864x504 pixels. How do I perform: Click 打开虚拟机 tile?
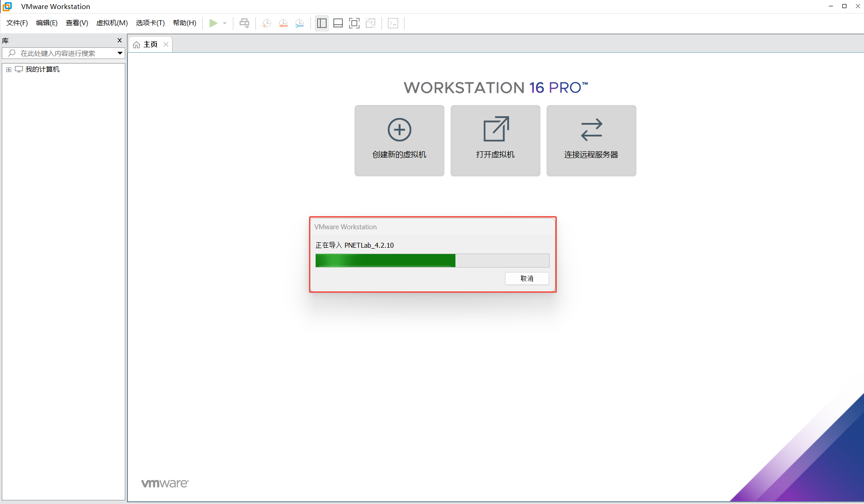click(x=495, y=141)
